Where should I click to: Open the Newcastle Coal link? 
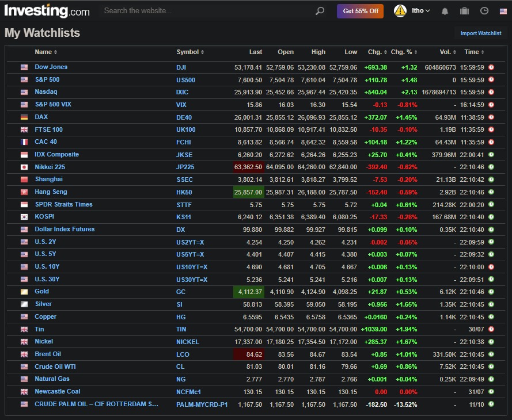[58, 391]
